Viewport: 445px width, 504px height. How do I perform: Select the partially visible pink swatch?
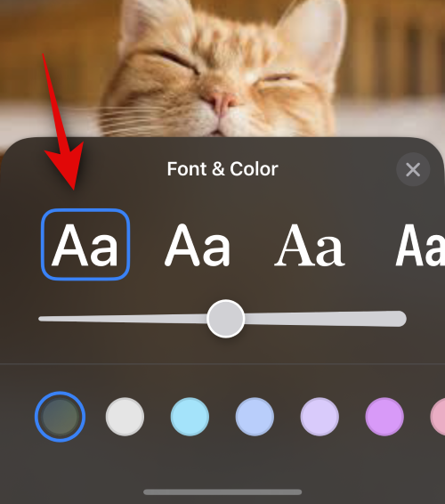pyautogui.click(x=438, y=417)
